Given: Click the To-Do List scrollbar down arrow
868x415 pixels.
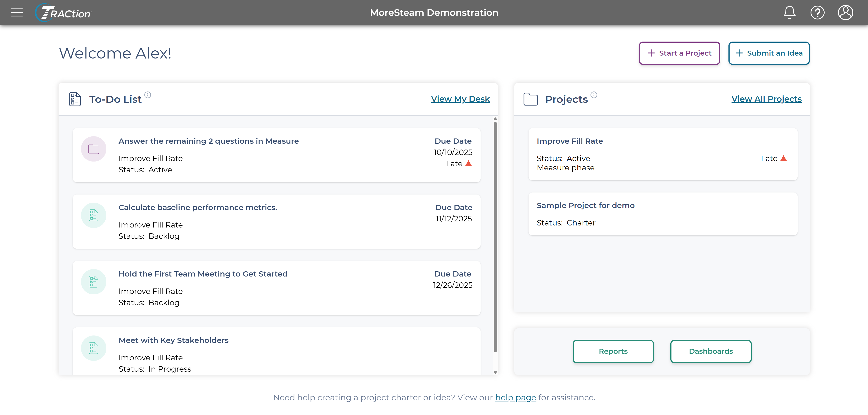Looking at the screenshot, I should (x=495, y=372).
